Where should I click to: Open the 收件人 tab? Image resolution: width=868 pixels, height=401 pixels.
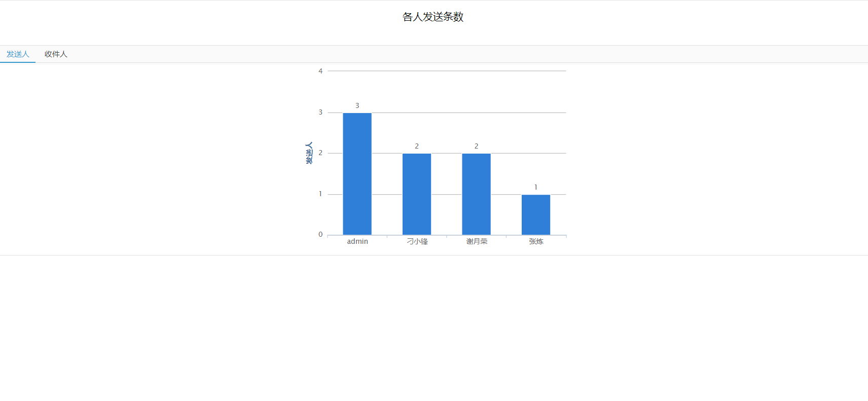pos(56,54)
